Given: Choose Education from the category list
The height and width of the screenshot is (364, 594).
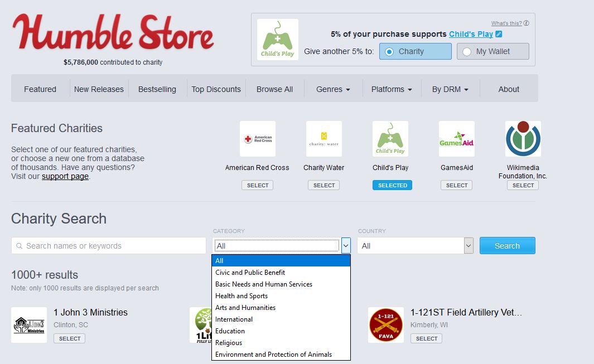Looking at the screenshot, I should 230,331.
